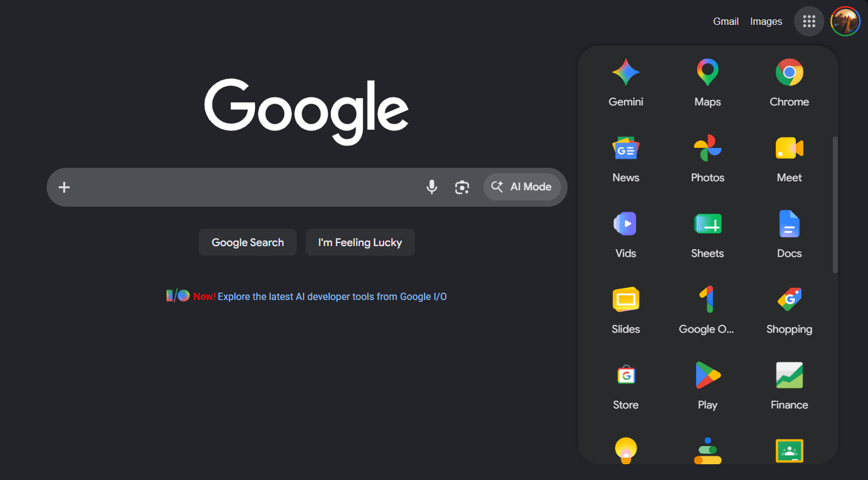Open the Gmail link
868x480 pixels.
click(726, 21)
